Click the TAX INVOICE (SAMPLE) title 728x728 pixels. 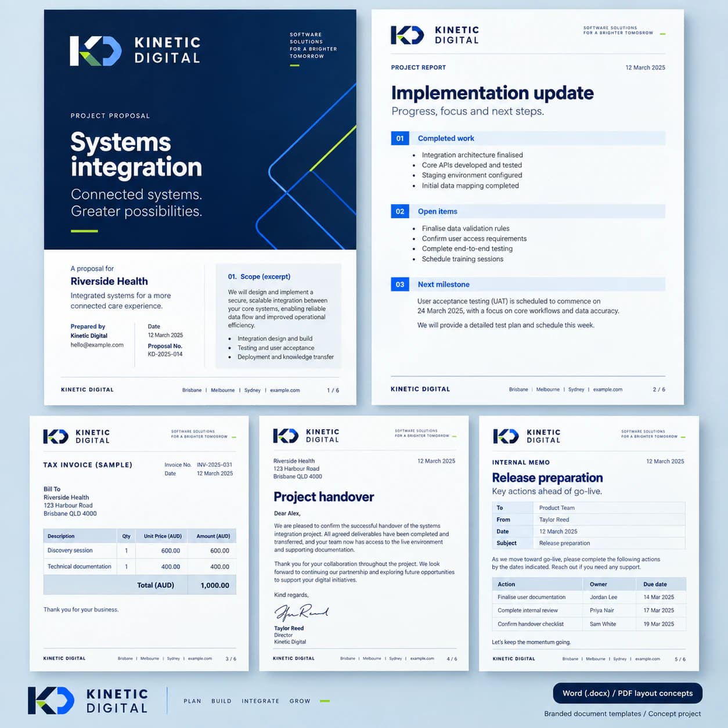tap(88, 465)
